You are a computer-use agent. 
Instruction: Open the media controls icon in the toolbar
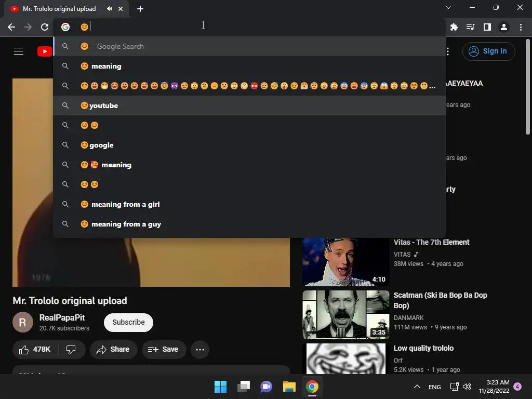(x=470, y=27)
